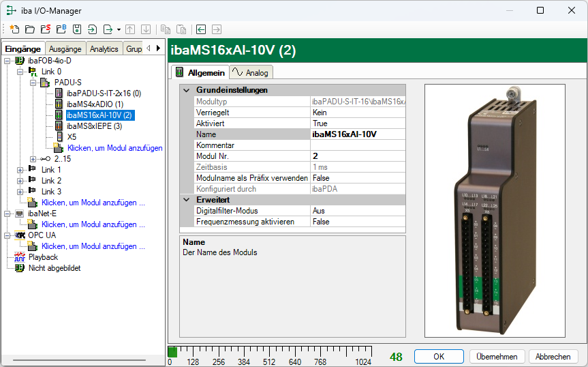This screenshot has height=367, width=588.
Task: Click the Abbrechen button
Action: [x=553, y=357]
